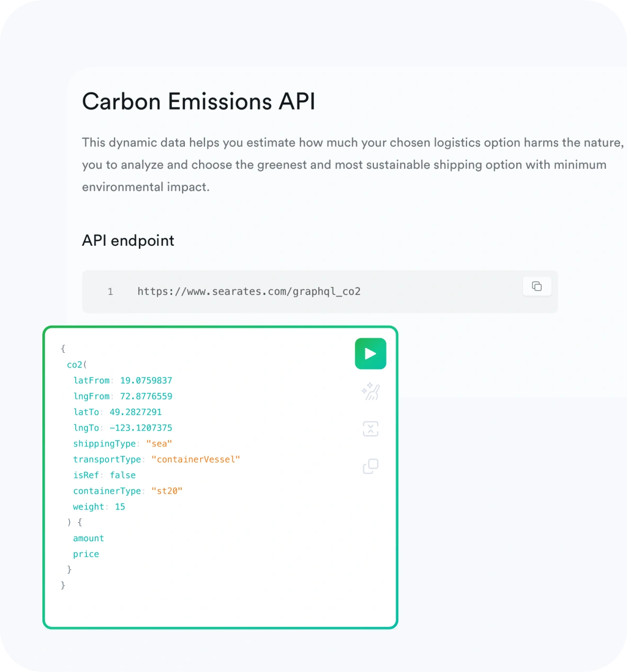Image resolution: width=627 pixels, height=672 pixels.
Task: Select the endpoint URL https://www.searates.com/graphql_co2
Action: click(249, 291)
